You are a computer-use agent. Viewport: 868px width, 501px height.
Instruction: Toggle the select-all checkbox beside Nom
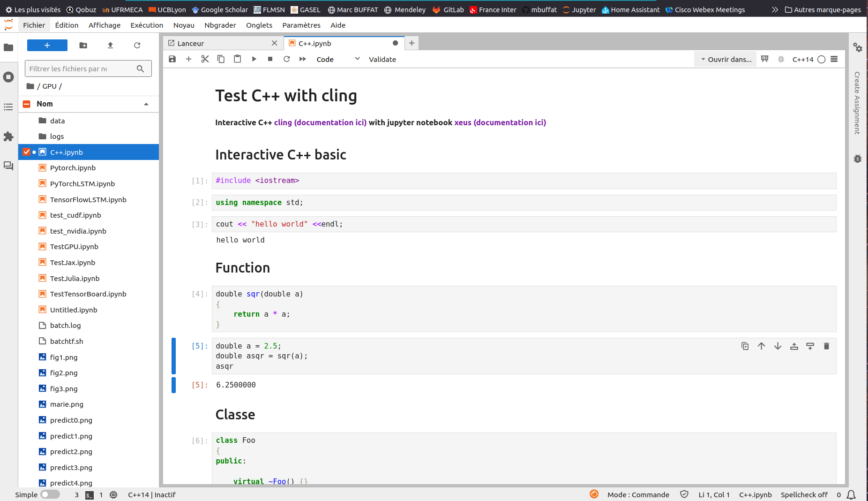pos(27,104)
